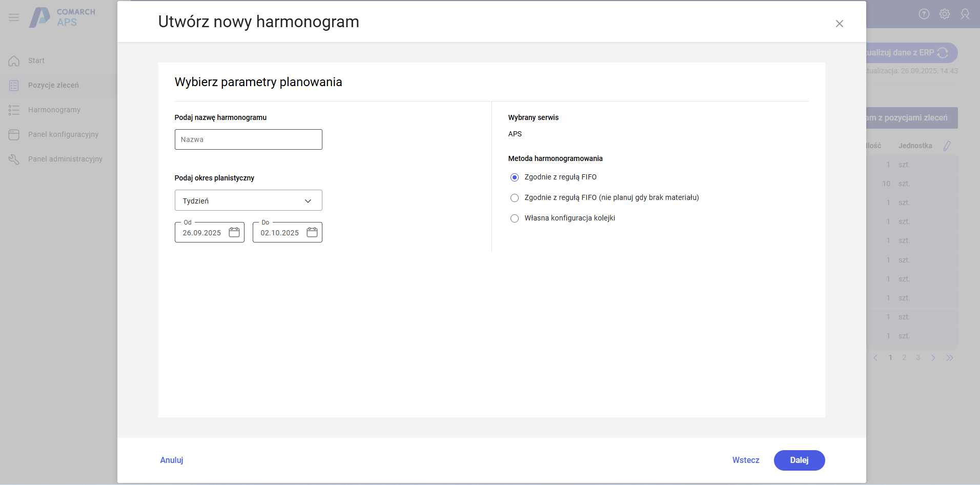Click the Comarch APS logo
The height and width of the screenshot is (485, 980).
tap(62, 17)
